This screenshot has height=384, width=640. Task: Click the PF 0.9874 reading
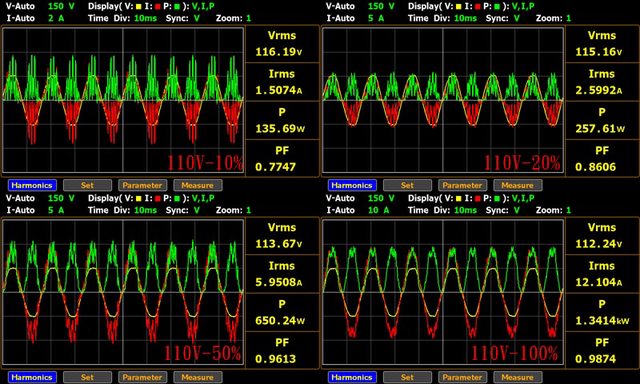(x=601, y=351)
